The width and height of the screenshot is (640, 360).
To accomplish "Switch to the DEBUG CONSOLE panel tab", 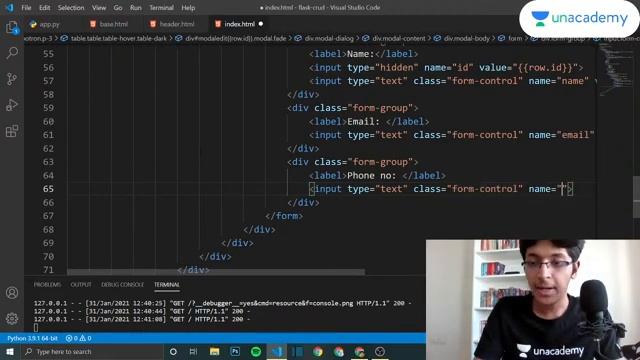I will [122, 284].
